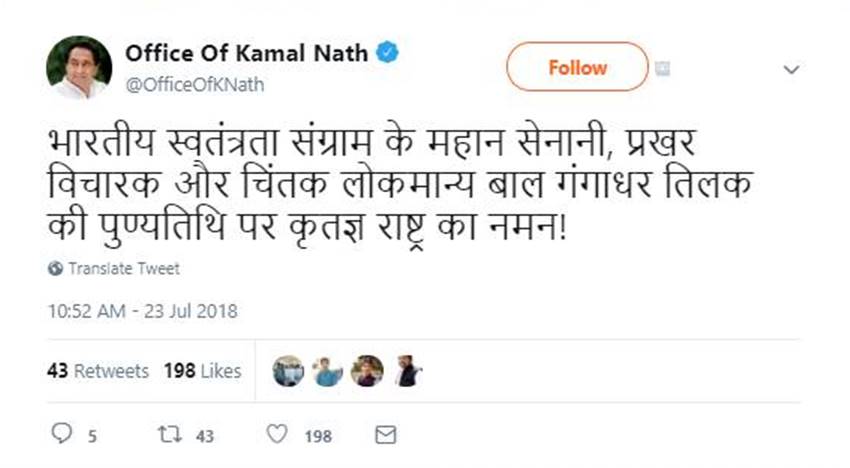Open the third liker avatar thumbnail
The width and height of the screenshot is (850, 468).
[367, 371]
